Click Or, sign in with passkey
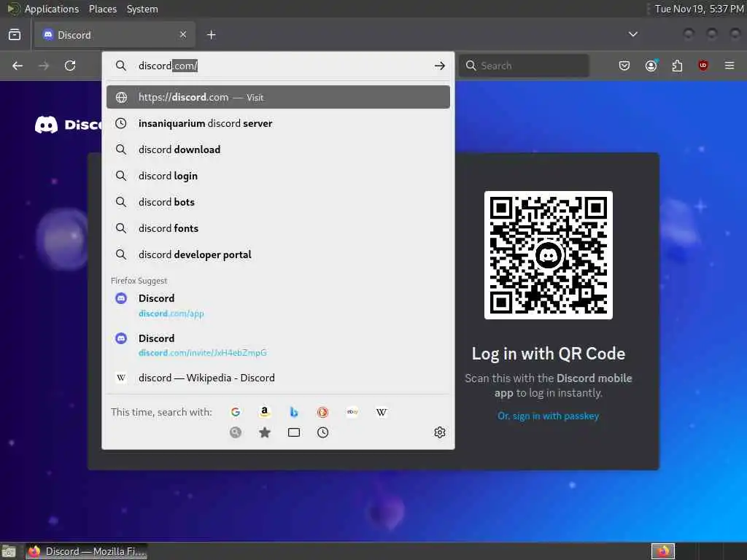 [548, 416]
